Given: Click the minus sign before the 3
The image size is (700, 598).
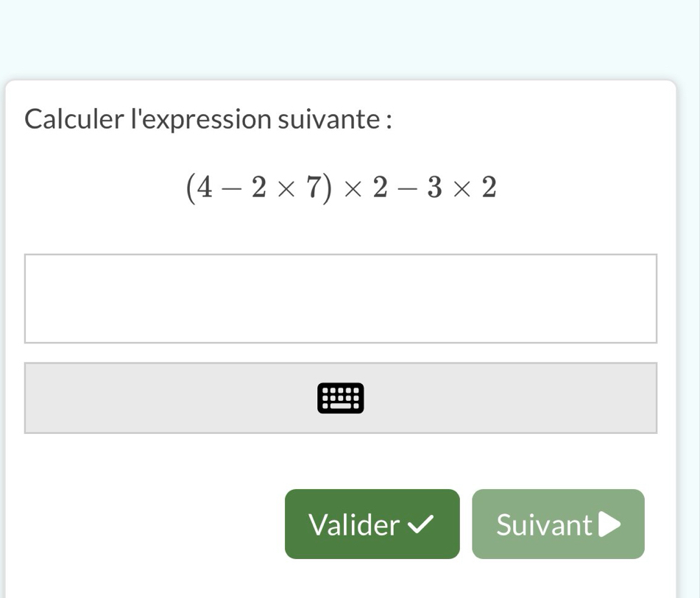Looking at the screenshot, I should [x=408, y=189].
